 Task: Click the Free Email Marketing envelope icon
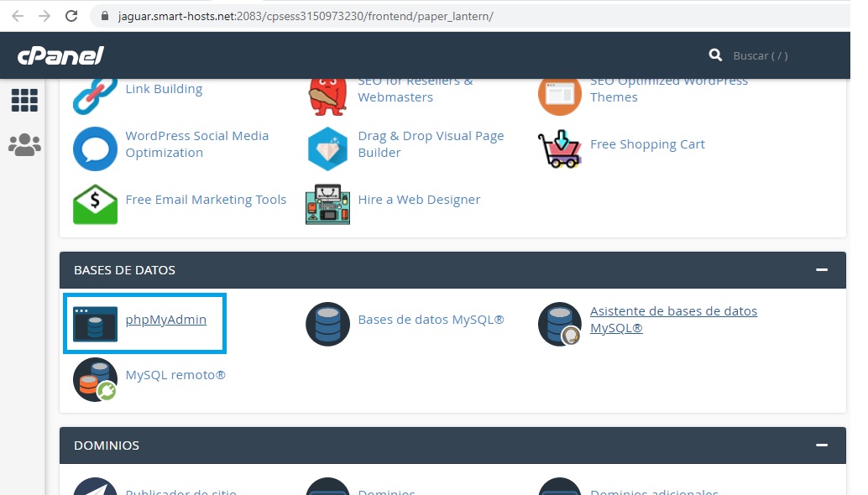[95, 204]
